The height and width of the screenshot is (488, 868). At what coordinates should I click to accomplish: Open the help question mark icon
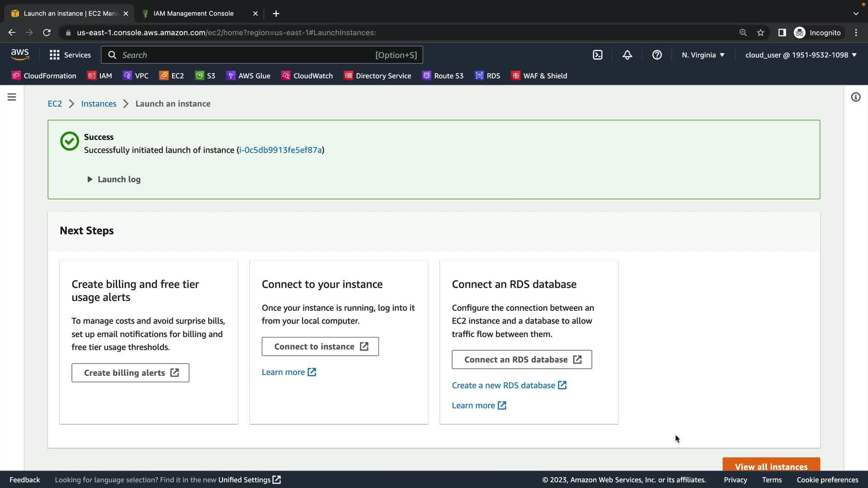pyautogui.click(x=657, y=55)
